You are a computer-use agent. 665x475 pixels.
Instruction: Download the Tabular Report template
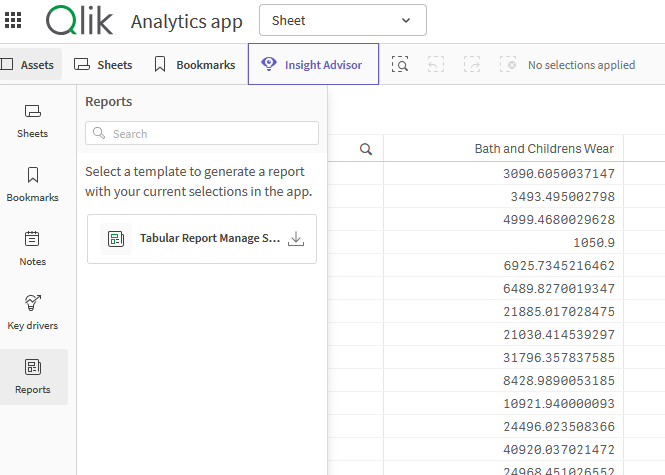click(x=296, y=239)
